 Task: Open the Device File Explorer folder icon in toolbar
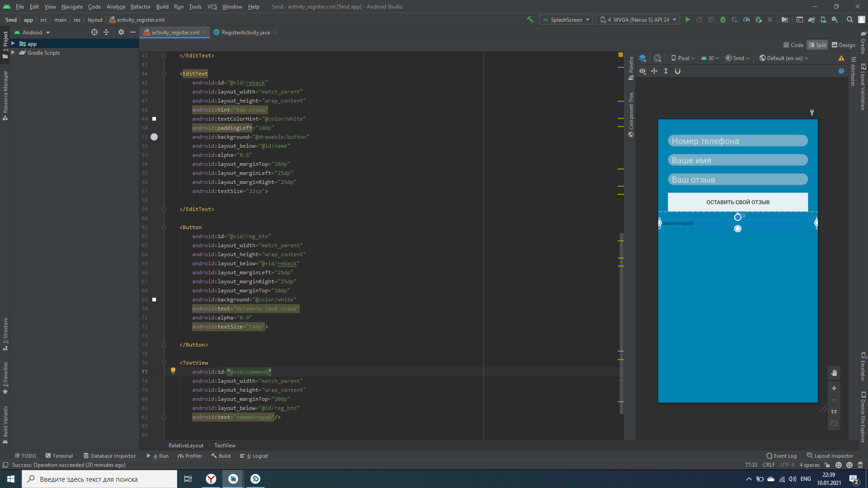(785, 19)
